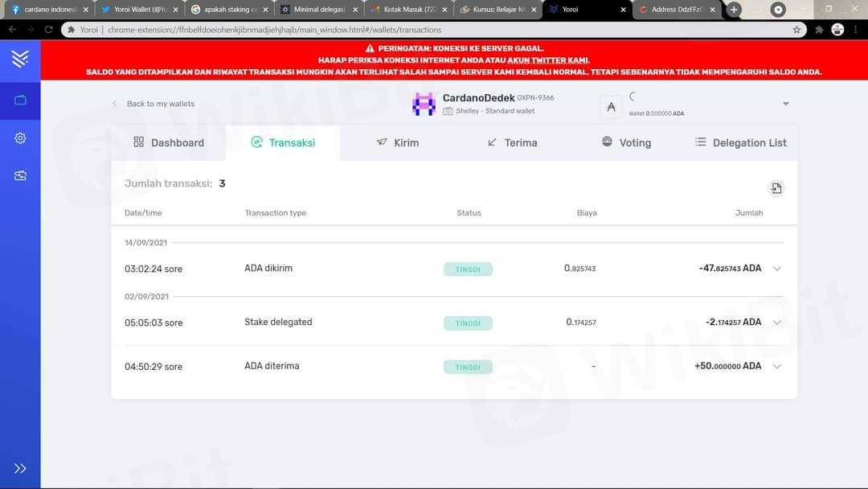Expand the ADA dikirim transaction details
Screen dimensions: 868x489
coord(776,269)
